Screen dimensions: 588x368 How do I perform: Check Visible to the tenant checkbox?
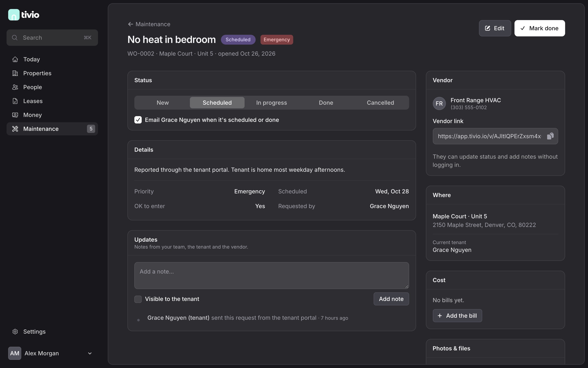click(138, 299)
